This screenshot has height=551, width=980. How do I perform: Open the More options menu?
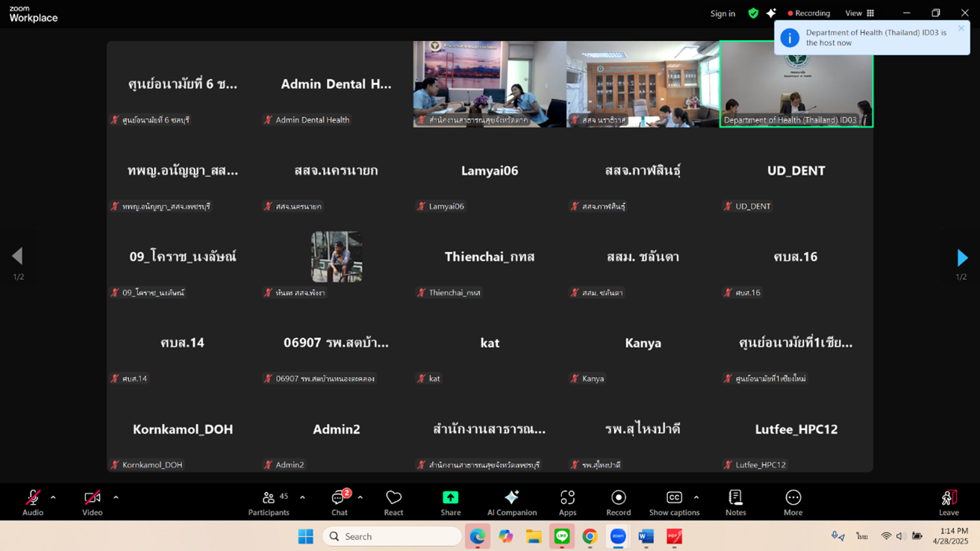click(x=793, y=502)
